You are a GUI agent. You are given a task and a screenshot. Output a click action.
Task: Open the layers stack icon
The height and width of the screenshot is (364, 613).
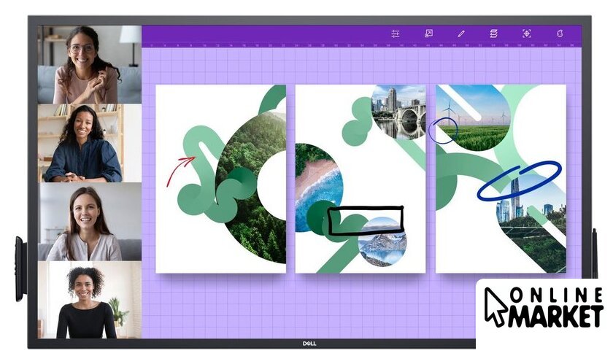tap(493, 34)
